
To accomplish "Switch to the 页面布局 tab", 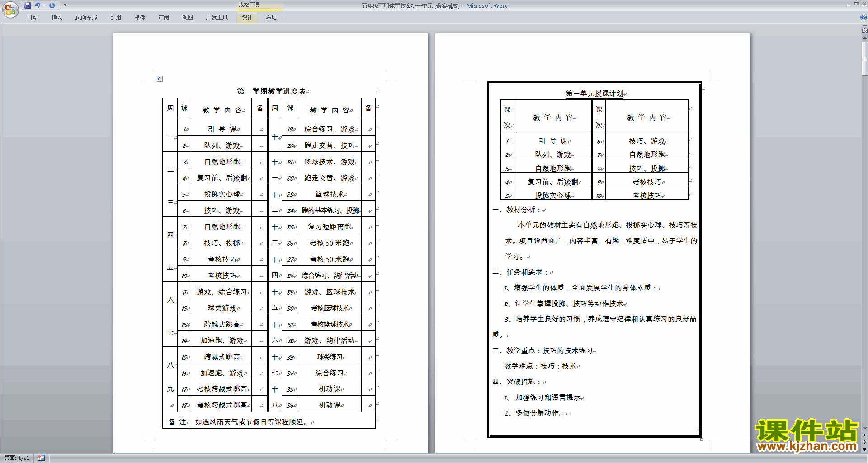I will click(x=86, y=18).
